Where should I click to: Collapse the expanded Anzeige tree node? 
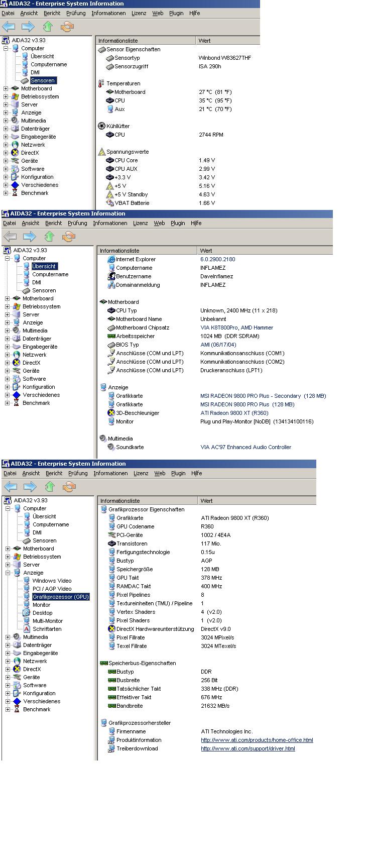click(x=8, y=573)
